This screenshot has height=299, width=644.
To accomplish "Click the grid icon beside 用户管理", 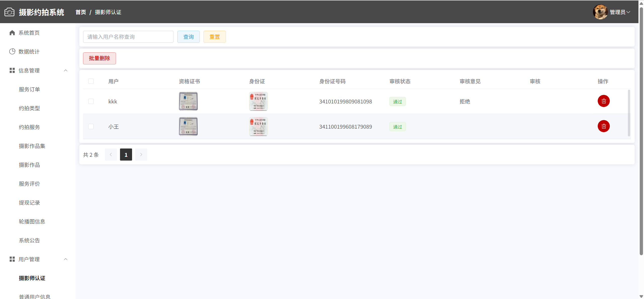I will coord(12,259).
